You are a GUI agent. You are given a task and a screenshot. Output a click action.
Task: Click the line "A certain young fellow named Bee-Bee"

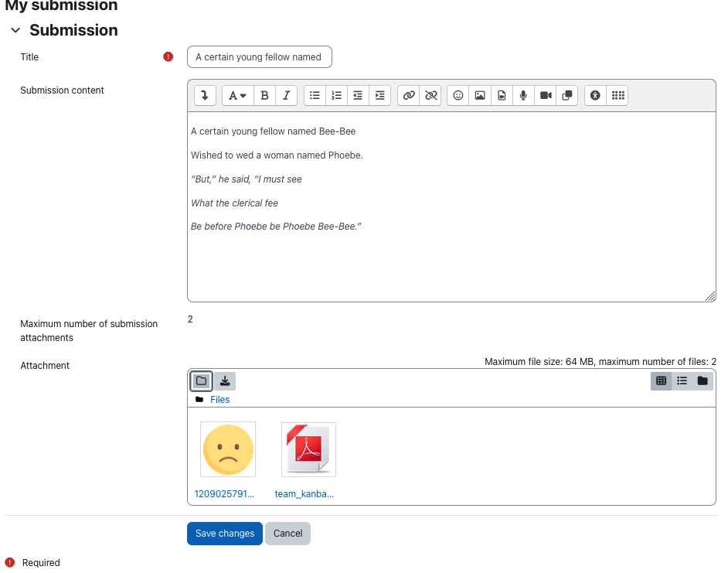point(273,131)
